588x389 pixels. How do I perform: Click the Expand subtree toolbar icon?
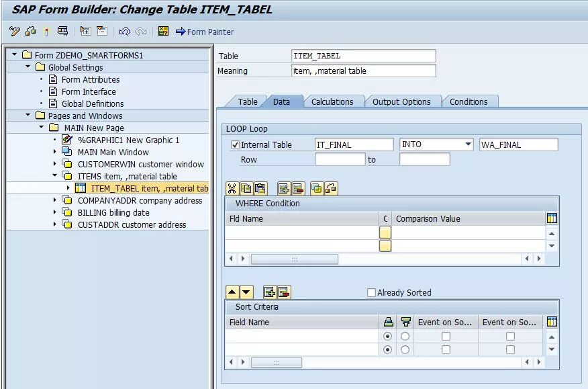(85, 31)
